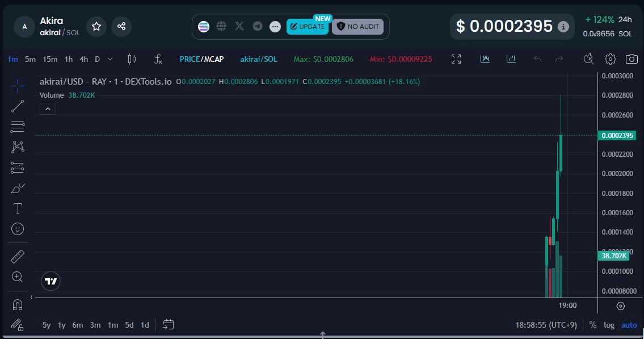The width and height of the screenshot is (644, 339).
Task: Set chart range to 1d
Action: coord(145,325)
